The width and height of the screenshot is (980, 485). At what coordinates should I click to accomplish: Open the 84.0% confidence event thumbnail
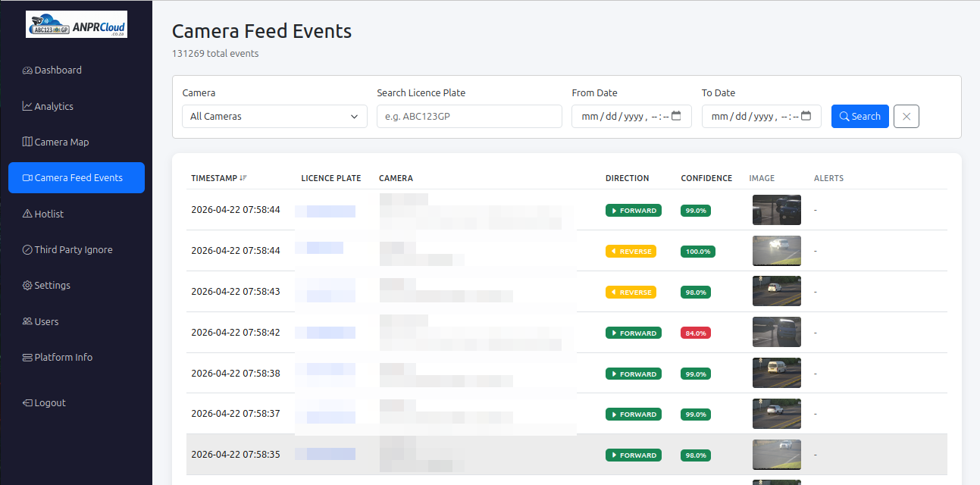pyautogui.click(x=776, y=333)
